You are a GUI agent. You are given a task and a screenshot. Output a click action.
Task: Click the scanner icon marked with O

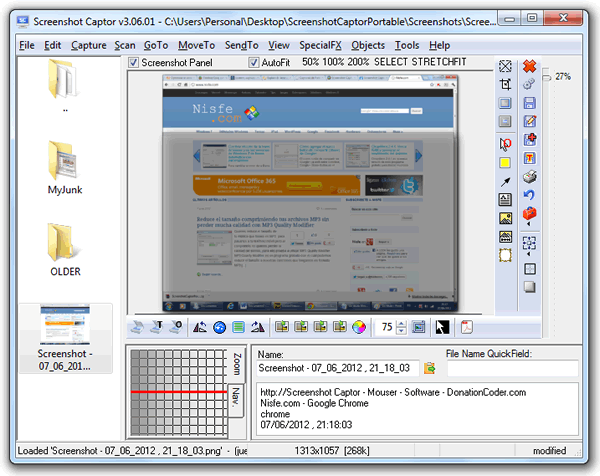176,327
